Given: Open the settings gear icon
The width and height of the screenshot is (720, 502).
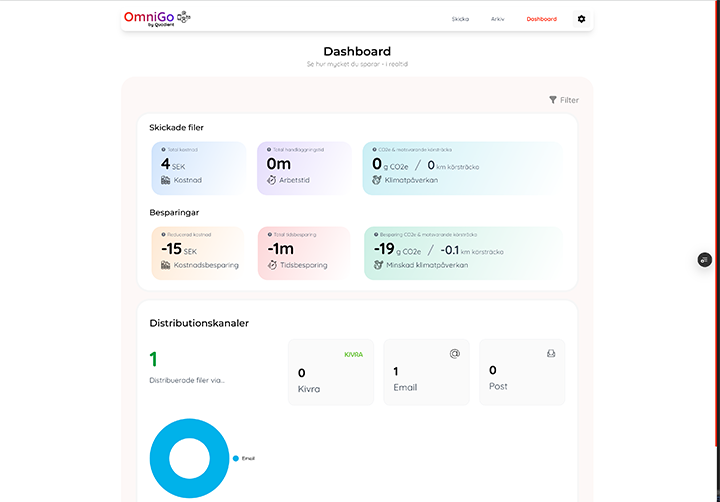Looking at the screenshot, I should [x=582, y=19].
